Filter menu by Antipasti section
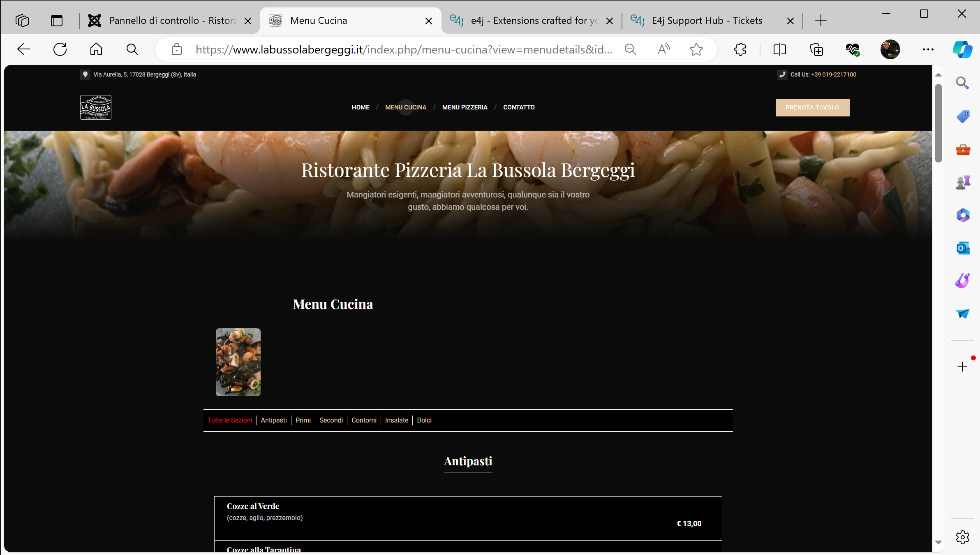The width and height of the screenshot is (980, 555). point(274,420)
